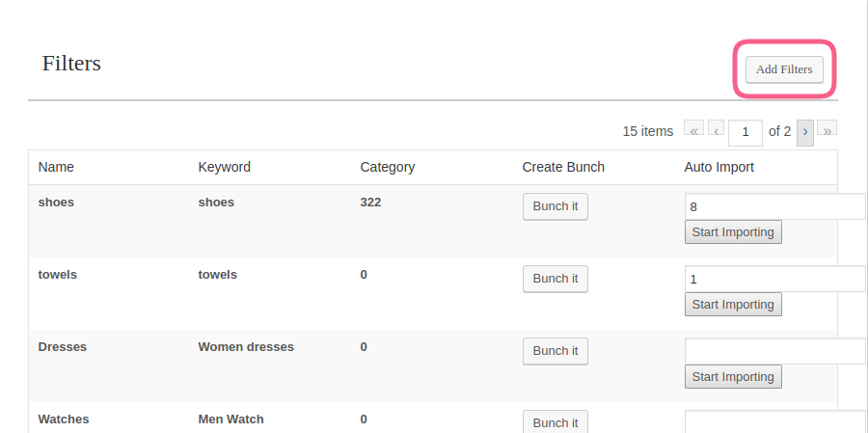Image resolution: width=868 pixels, height=433 pixels.
Task: Click the Watches auto import field
Action: point(774,421)
